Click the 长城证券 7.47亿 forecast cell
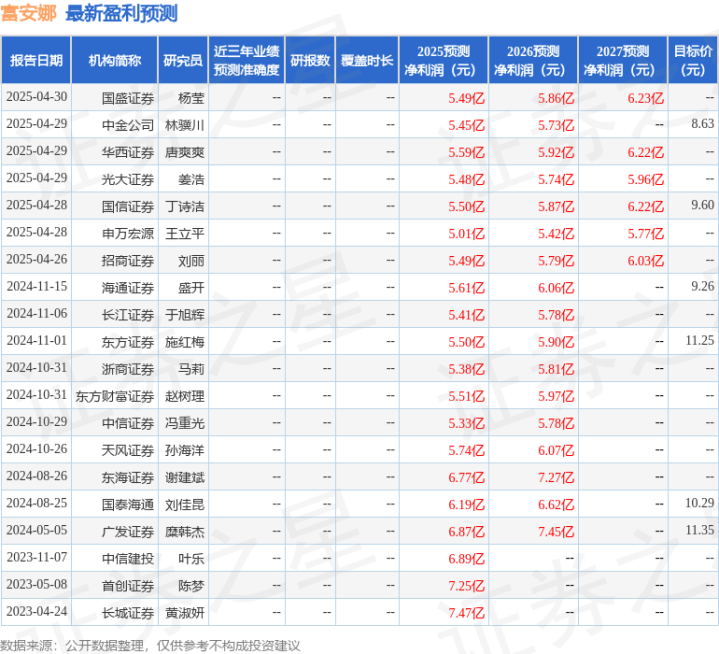 (466, 613)
